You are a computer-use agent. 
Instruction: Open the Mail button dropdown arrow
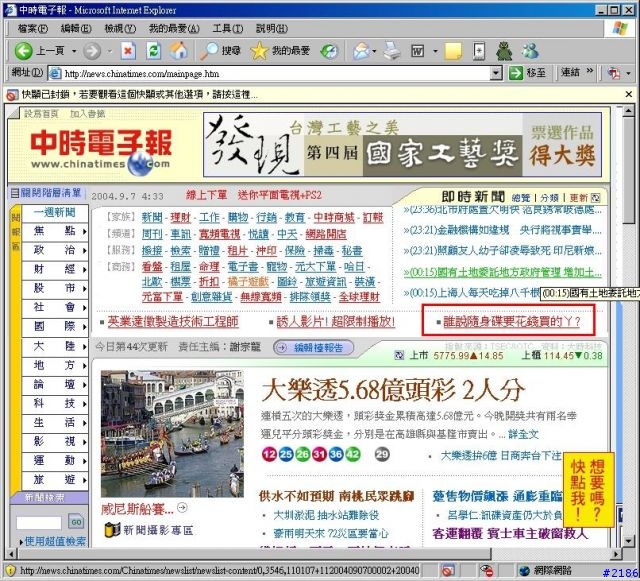pos(374,51)
